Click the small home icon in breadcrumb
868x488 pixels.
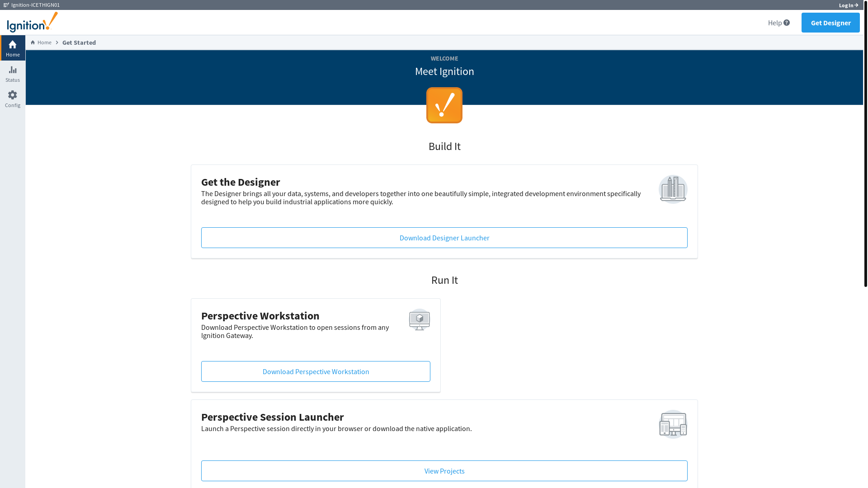[33, 42]
